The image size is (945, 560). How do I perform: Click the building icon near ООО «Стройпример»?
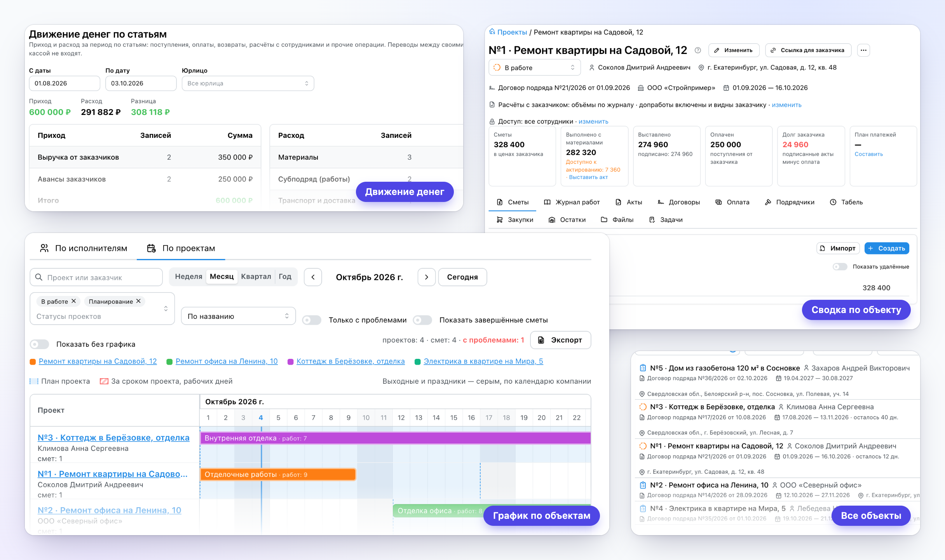pos(641,88)
